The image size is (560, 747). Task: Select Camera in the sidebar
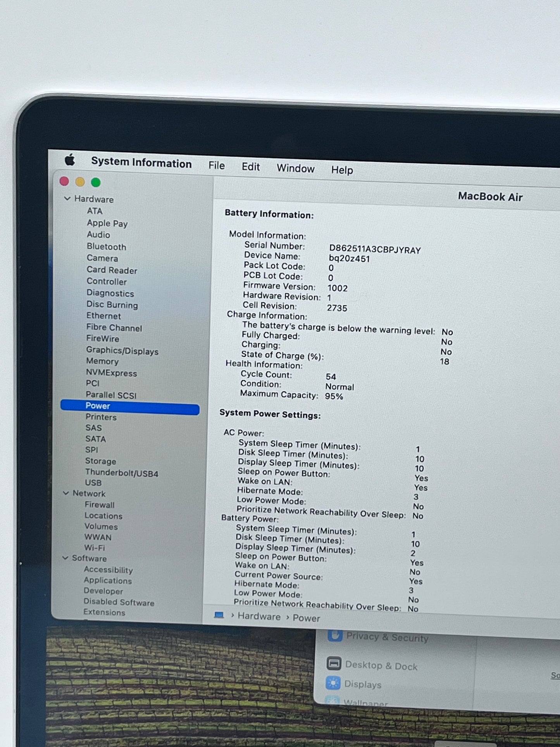(102, 258)
